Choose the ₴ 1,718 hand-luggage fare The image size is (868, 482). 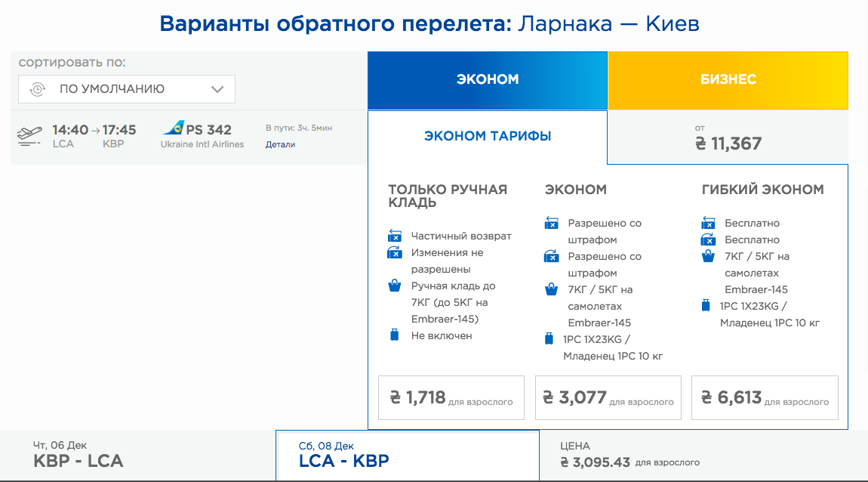pos(451,397)
